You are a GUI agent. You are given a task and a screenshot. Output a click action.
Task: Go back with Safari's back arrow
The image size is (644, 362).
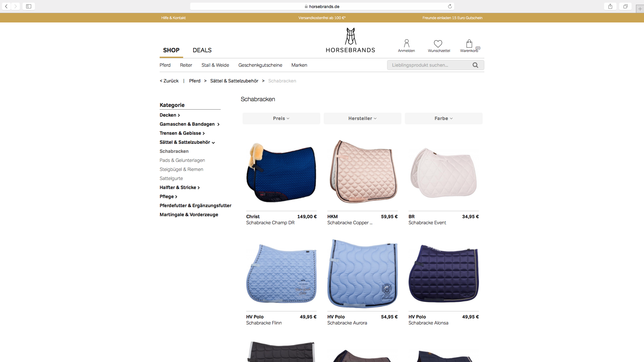click(x=6, y=6)
